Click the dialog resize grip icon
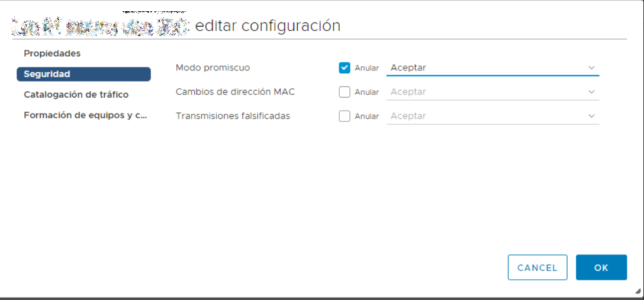 (637, 291)
